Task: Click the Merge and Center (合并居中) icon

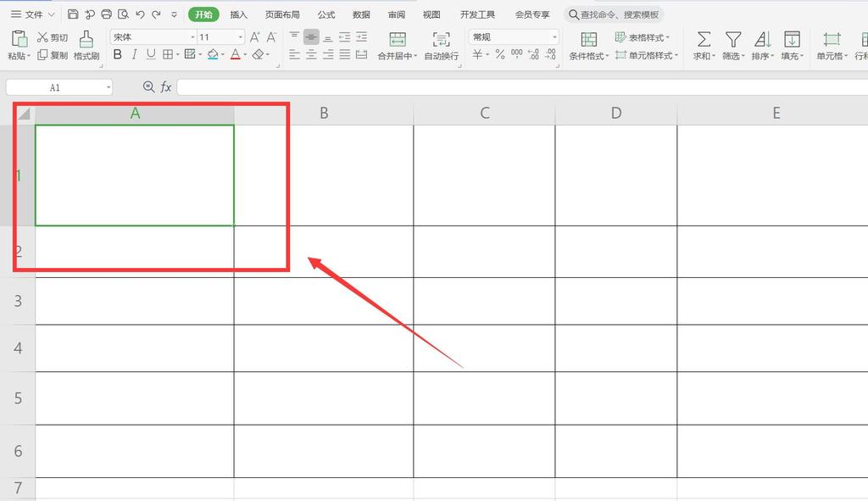Action: pyautogui.click(x=398, y=39)
